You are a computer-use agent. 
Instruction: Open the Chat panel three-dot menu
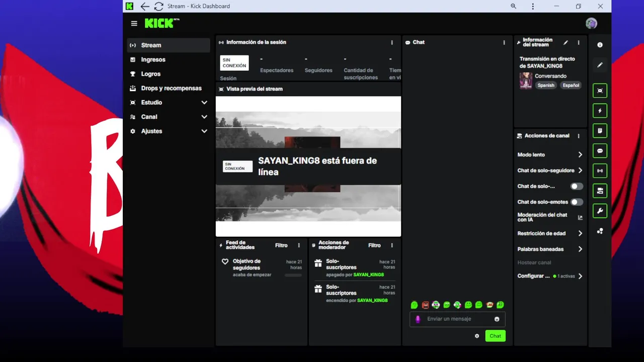(x=504, y=42)
